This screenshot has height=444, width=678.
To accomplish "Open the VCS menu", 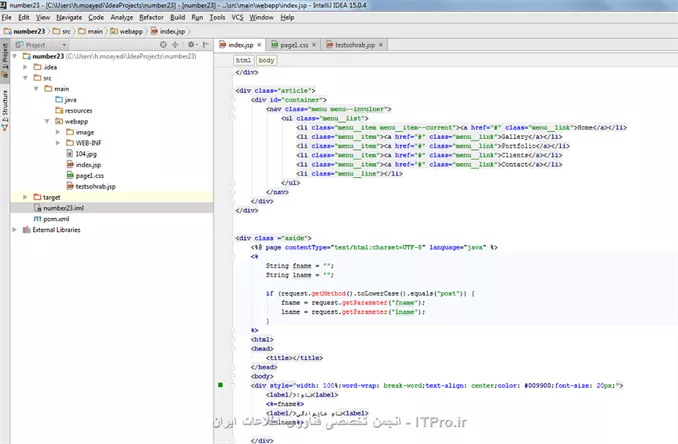I will [237, 17].
